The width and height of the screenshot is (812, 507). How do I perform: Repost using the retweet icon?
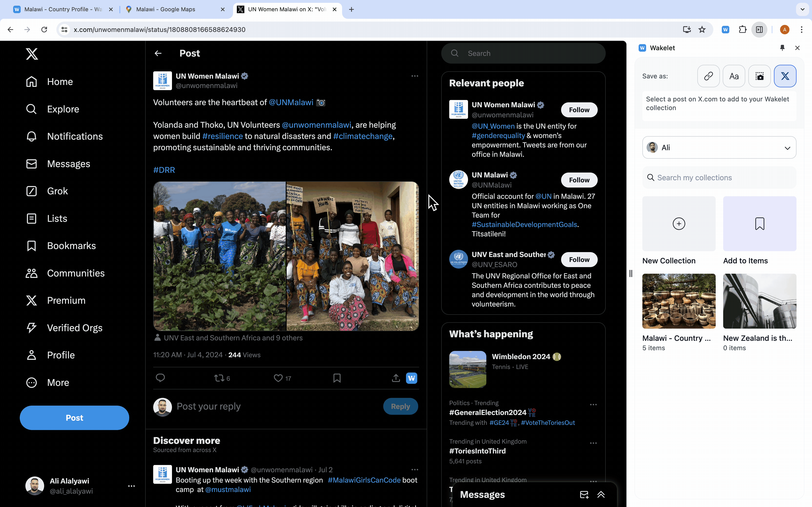[x=219, y=378]
